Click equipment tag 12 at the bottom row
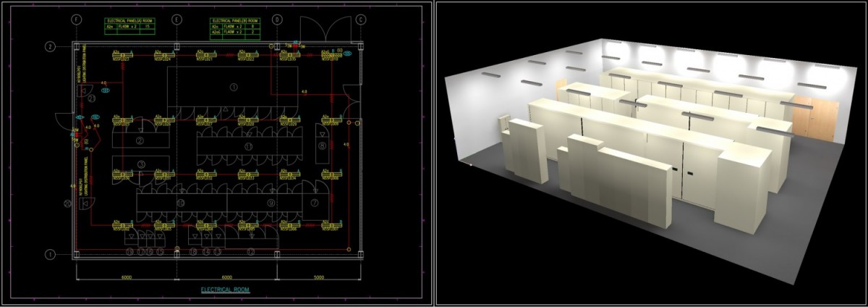Viewport: 868px width, 307px height. coord(251,251)
